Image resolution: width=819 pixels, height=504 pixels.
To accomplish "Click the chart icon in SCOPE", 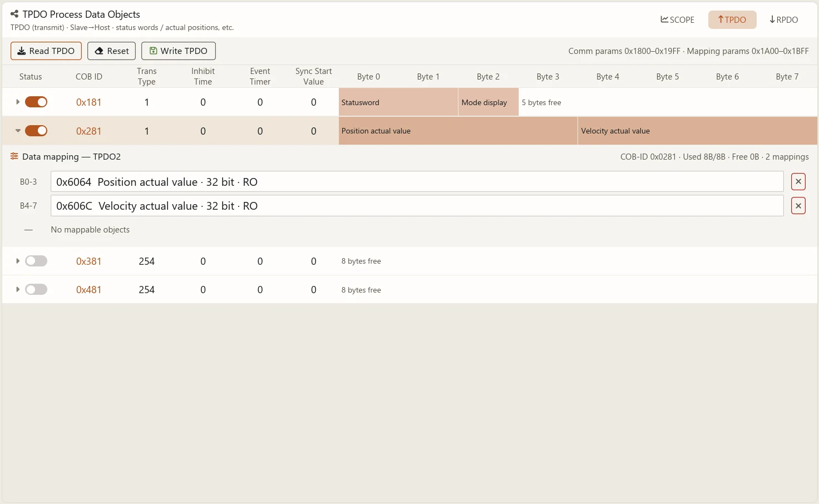I will [x=664, y=19].
